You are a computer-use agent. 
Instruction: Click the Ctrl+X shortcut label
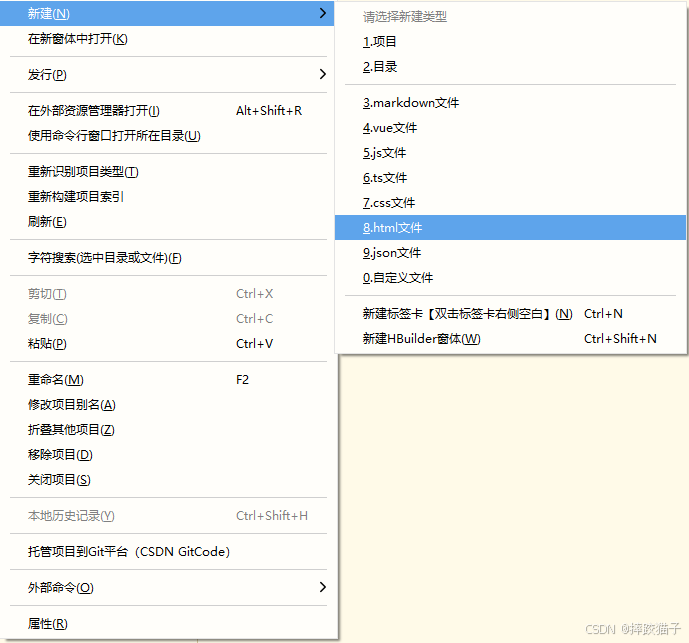coord(254,294)
